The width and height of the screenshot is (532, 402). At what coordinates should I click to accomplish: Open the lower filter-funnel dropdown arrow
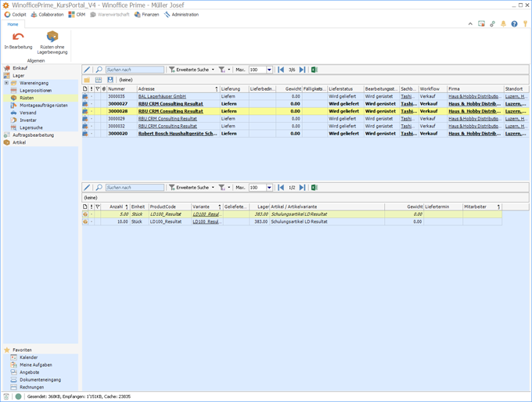(x=229, y=187)
